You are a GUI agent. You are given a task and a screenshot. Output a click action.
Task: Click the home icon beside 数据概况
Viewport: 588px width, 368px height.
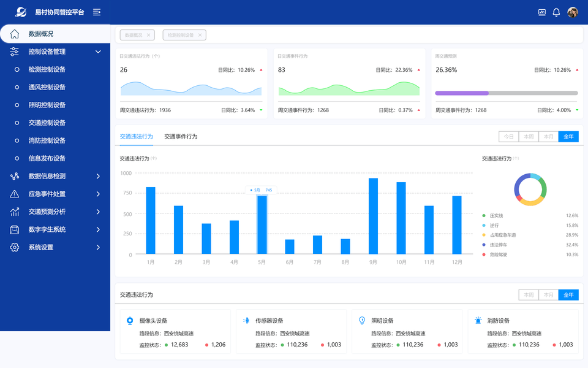[x=14, y=34]
